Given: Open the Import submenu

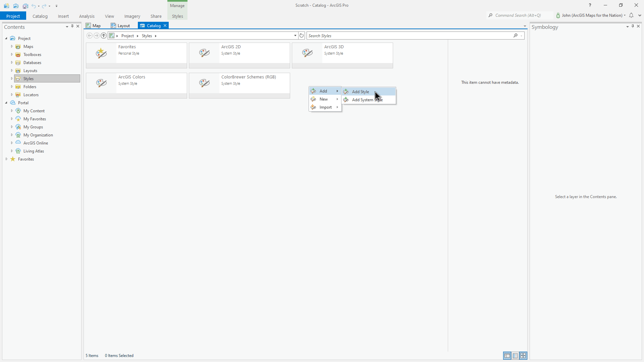Looking at the screenshot, I should point(325,107).
